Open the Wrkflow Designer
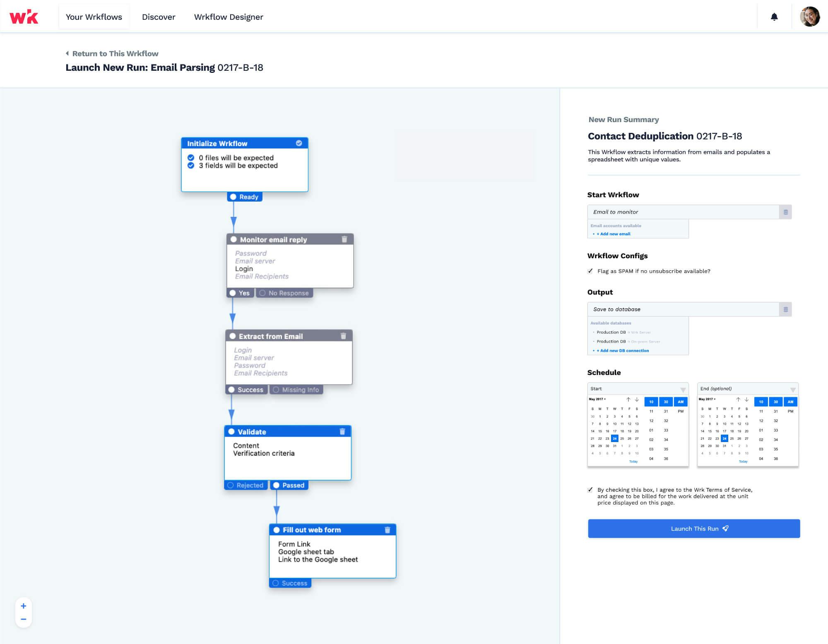This screenshot has height=644, width=828. tap(228, 17)
